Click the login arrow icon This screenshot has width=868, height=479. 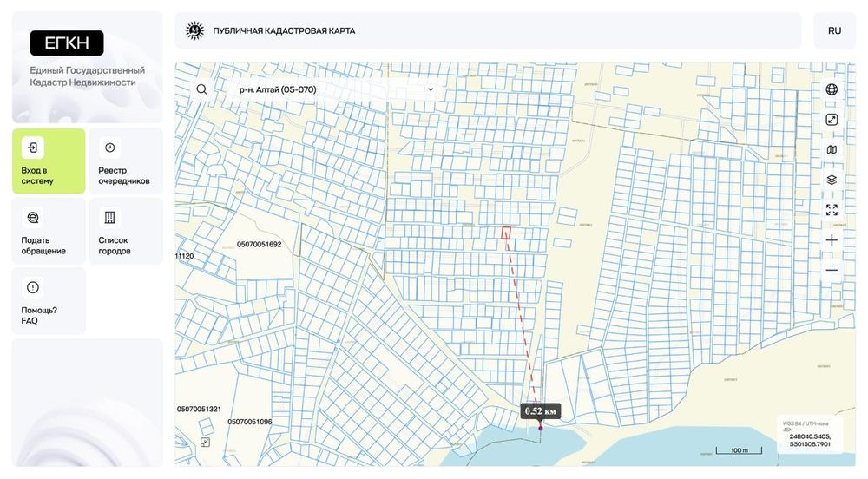pyautogui.click(x=33, y=148)
